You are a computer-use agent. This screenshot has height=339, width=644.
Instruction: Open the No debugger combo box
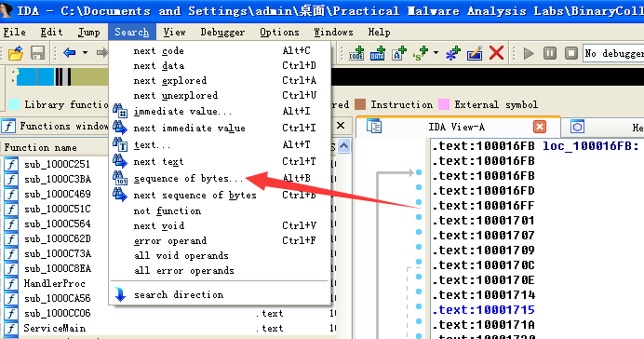click(613, 53)
